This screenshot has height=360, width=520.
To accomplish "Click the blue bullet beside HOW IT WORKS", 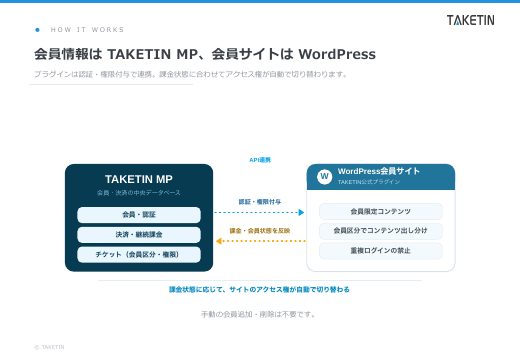I will (x=37, y=30).
